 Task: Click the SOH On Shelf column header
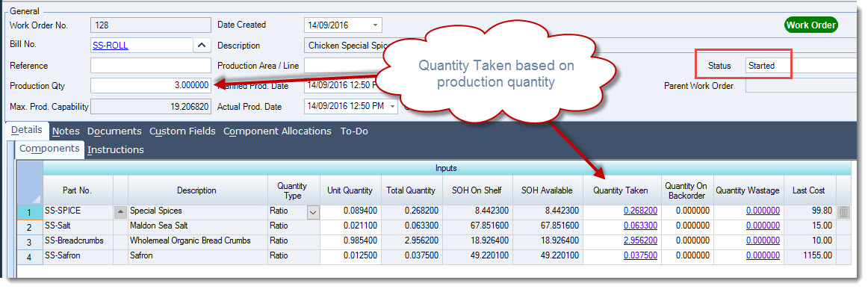pos(477,190)
